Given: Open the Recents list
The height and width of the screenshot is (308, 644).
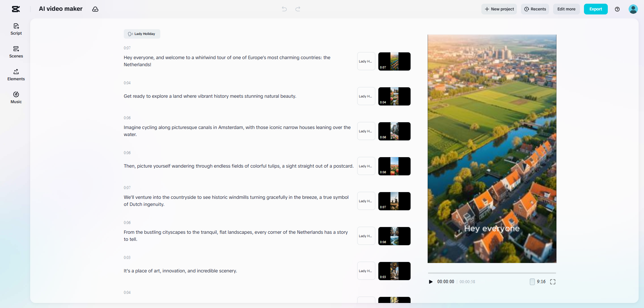Looking at the screenshot, I should click(x=535, y=9).
